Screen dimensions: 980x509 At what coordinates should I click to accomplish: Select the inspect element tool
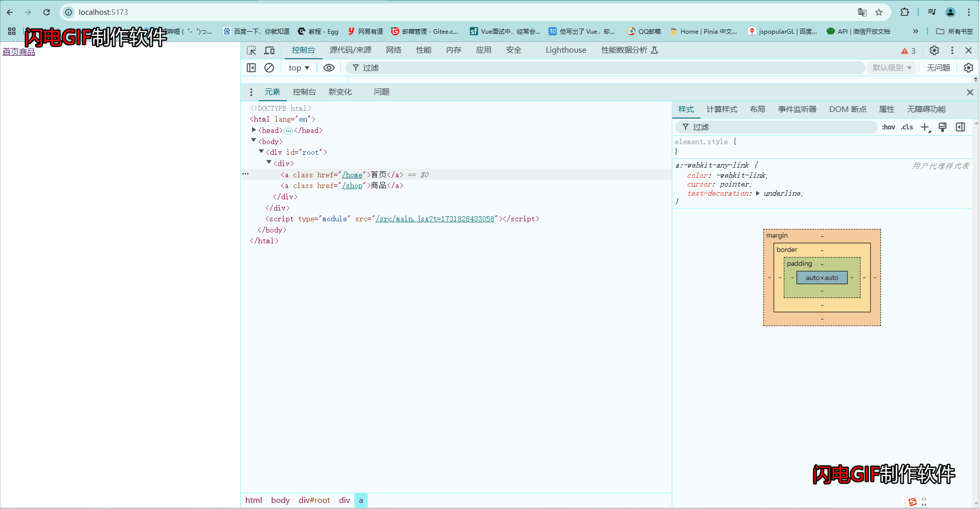251,50
